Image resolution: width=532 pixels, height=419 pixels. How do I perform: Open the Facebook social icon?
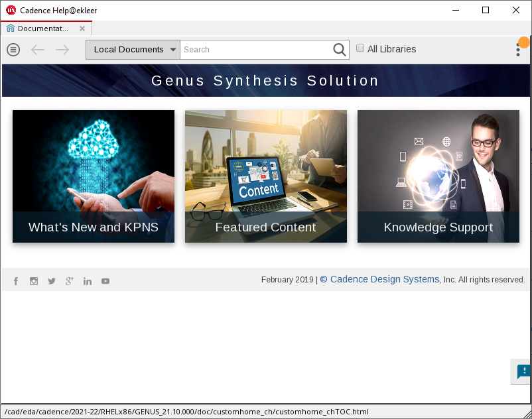(x=16, y=281)
